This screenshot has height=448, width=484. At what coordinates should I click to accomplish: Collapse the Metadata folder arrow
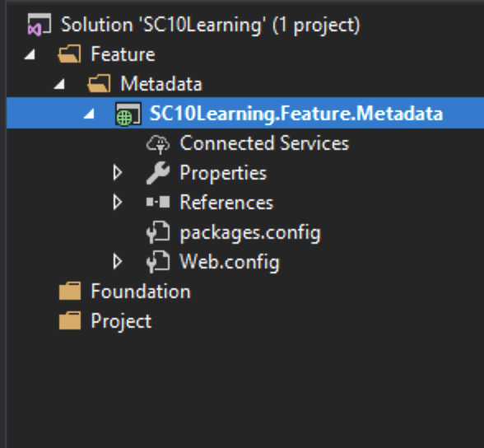pos(59,84)
